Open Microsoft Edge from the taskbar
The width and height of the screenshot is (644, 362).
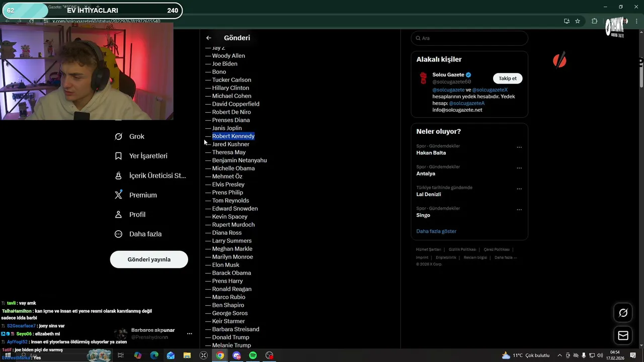[x=154, y=355]
